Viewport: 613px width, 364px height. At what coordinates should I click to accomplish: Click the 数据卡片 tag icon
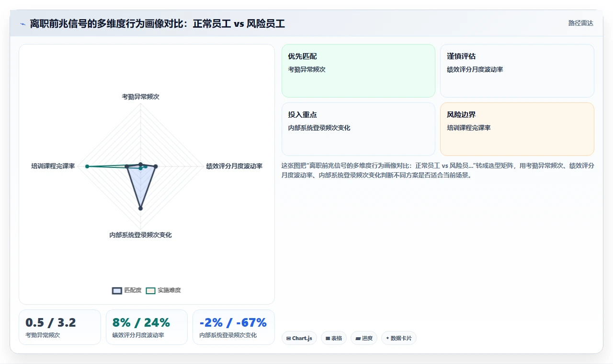[388, 338]
